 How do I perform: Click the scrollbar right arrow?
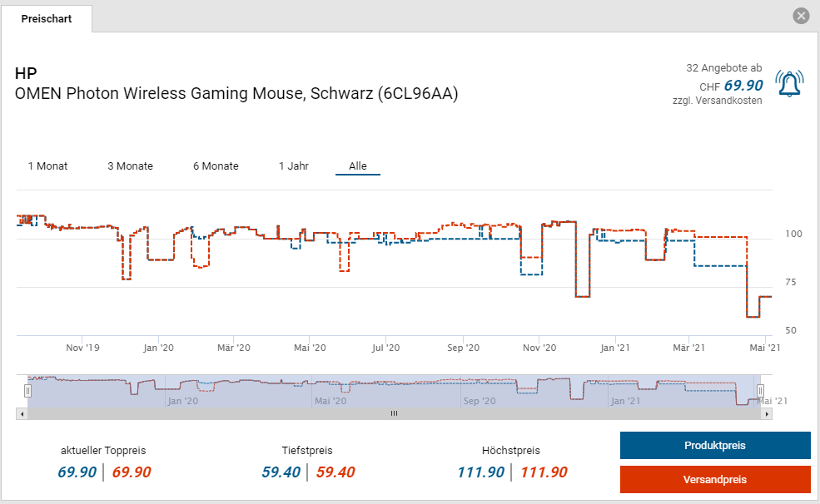pos(765,413)
